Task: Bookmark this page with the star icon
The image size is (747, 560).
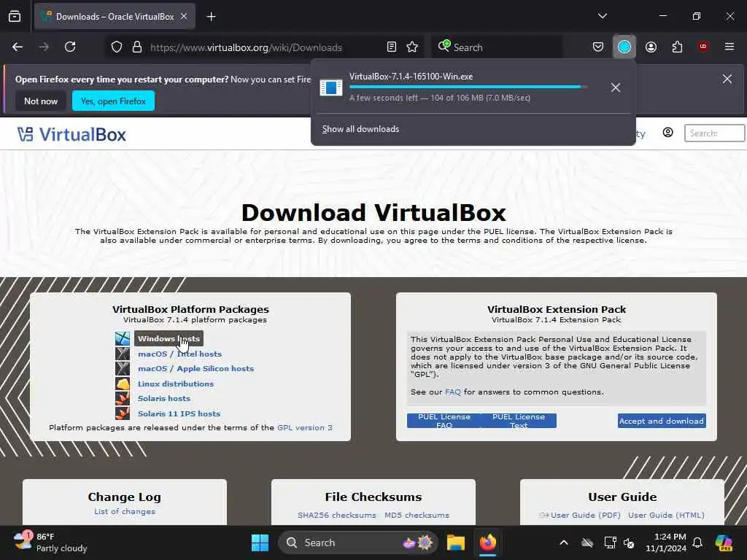Action: coord(412,47)
